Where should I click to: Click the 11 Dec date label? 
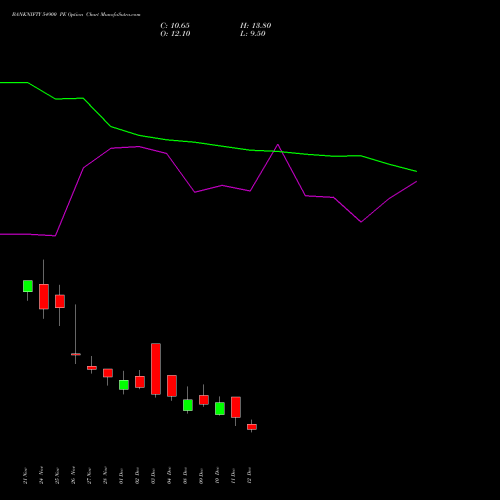234,476
